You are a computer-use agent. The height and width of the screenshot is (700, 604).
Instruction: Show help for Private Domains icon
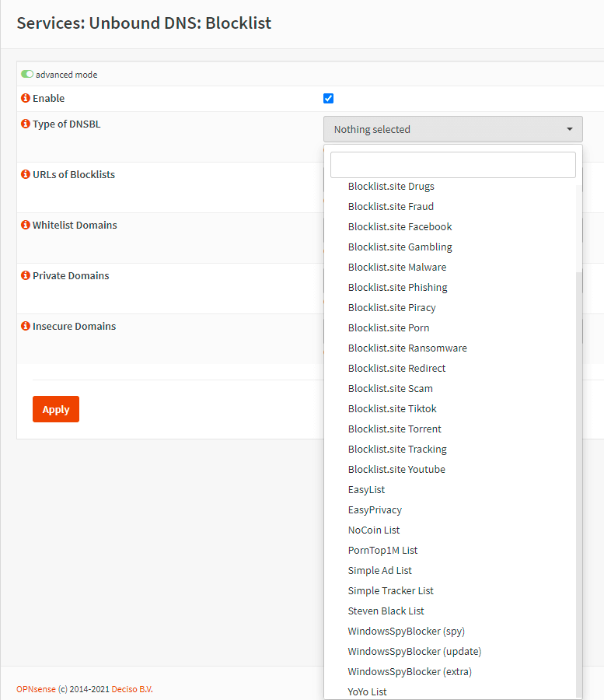point(26,276)
